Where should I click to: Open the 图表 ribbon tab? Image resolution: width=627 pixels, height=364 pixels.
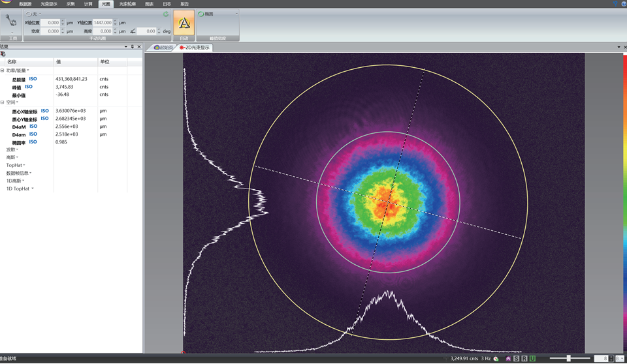pos(149,4)
